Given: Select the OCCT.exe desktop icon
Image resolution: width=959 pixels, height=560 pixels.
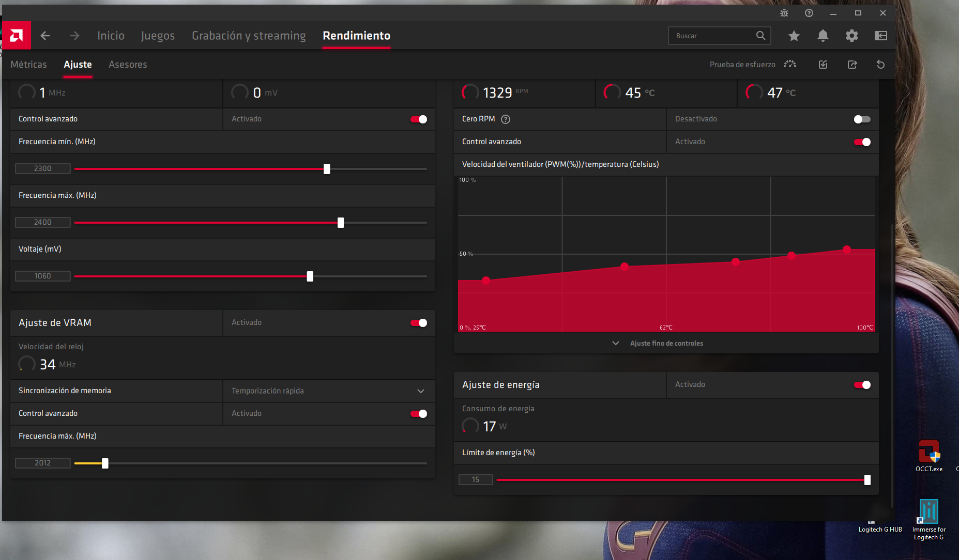Looking at the screenshot, I should (x=929, y=456).
